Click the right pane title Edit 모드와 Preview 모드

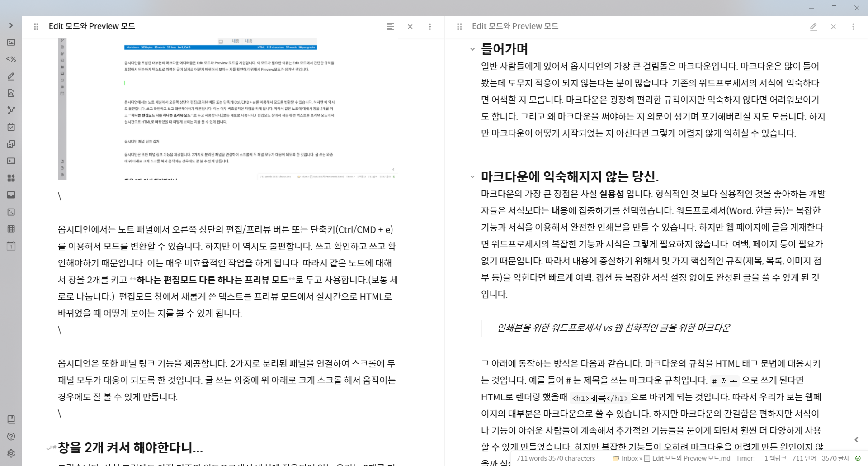(515, 26)
